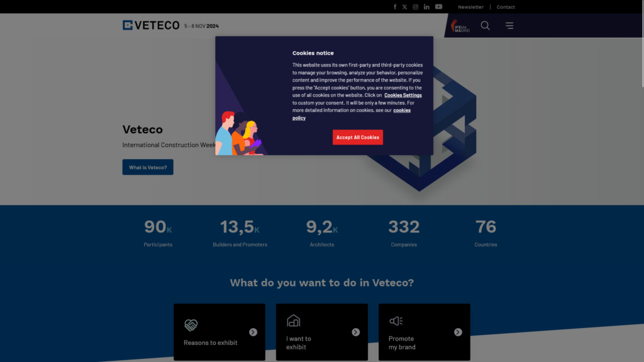Click the 332 Companies statistic

click(x=404, y=233)
